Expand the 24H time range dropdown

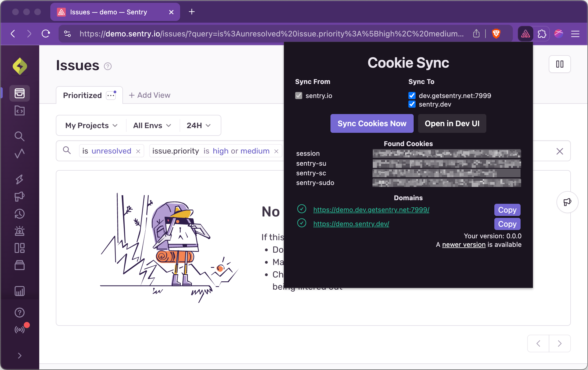[198, 125]
